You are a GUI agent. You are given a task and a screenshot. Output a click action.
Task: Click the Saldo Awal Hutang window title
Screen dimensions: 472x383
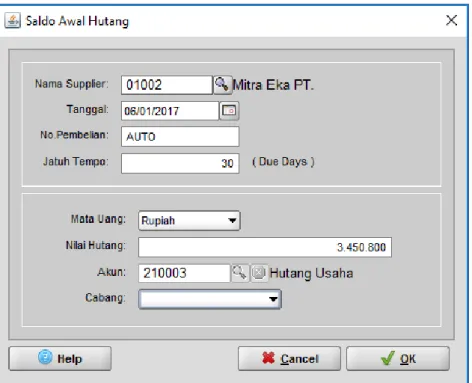[77, 21]
